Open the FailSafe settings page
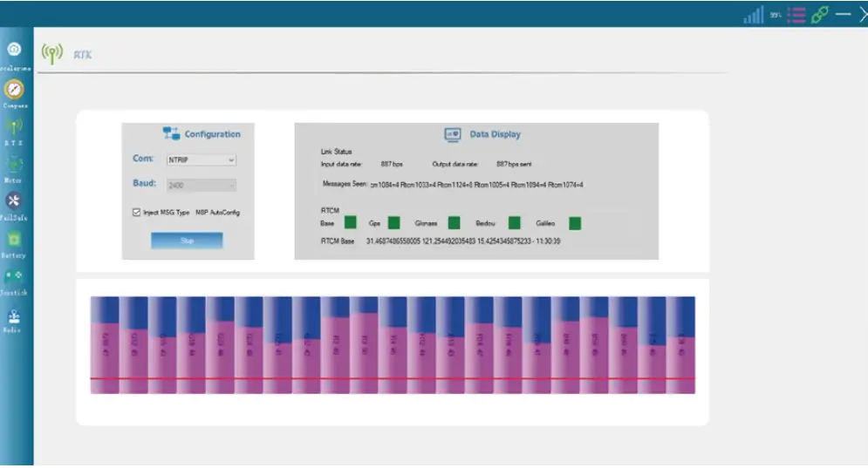The image size is (868, 468). tap(14, 200)
